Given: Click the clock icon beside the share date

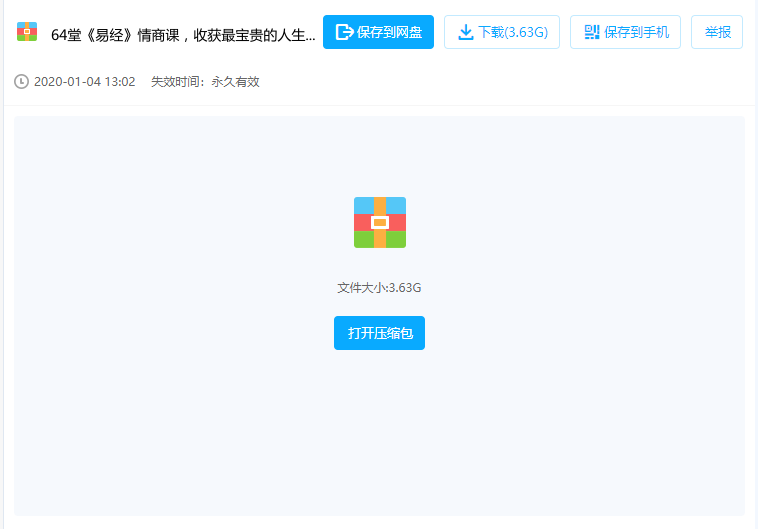Looking at the screenshot, I should point(21,82).
